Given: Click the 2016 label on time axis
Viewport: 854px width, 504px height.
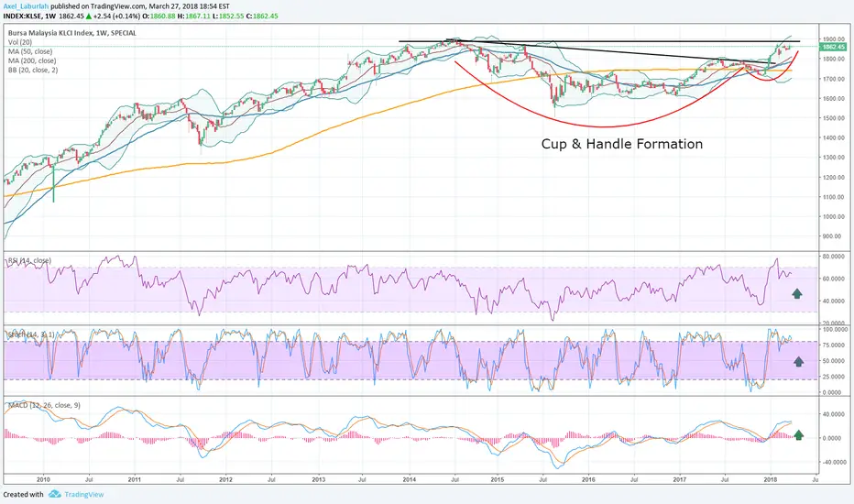Looking at the screenshot, I should tap(588, 479).
